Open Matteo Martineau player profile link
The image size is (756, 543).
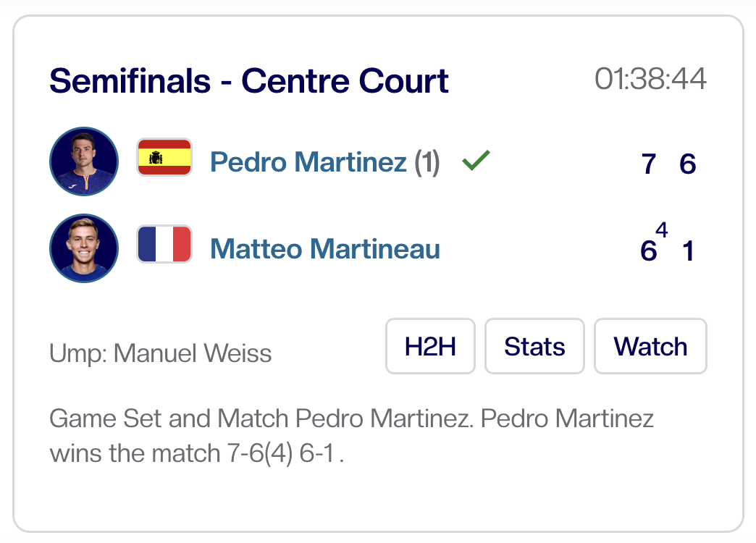324,249
